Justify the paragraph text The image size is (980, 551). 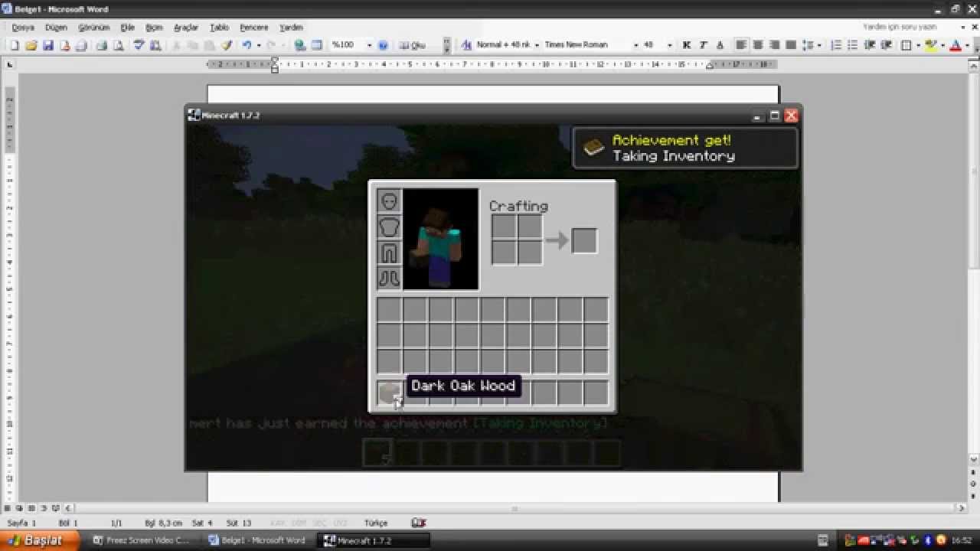791,45
